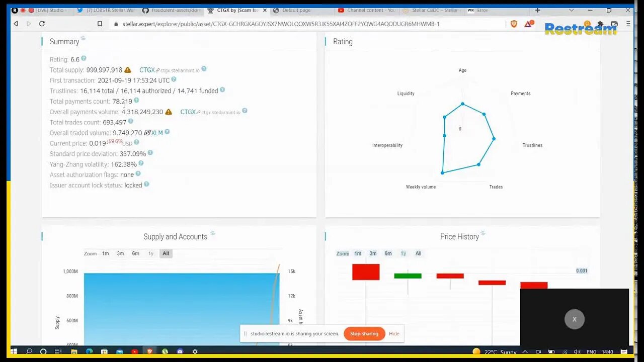
Task: Set Price History zoom to 3m
Action: click(373, 253)
